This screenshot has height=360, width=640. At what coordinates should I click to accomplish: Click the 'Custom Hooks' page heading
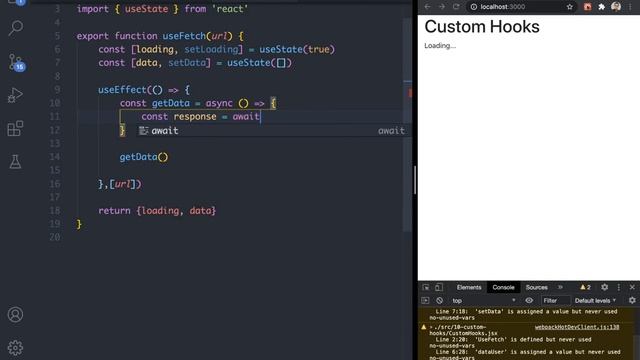(482, 27)
